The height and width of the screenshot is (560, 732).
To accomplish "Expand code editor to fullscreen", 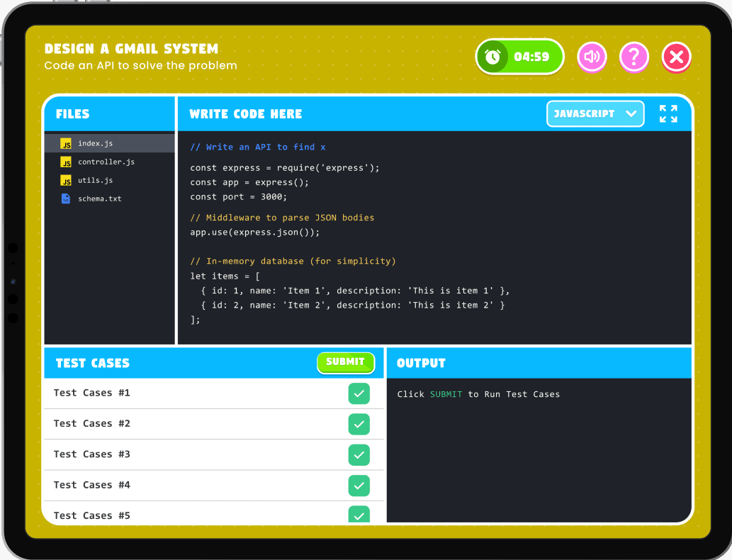I will [x=668, y=113].
